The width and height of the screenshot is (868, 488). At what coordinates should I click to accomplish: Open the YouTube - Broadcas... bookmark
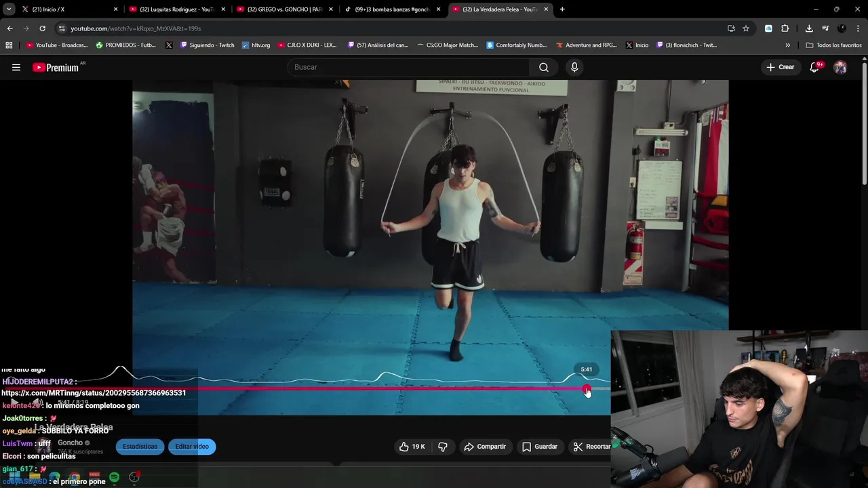click(x=57, y=45)
